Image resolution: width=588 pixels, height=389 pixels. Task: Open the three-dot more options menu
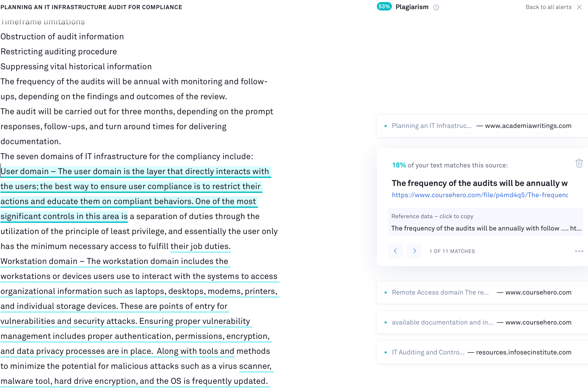(579, 251)
